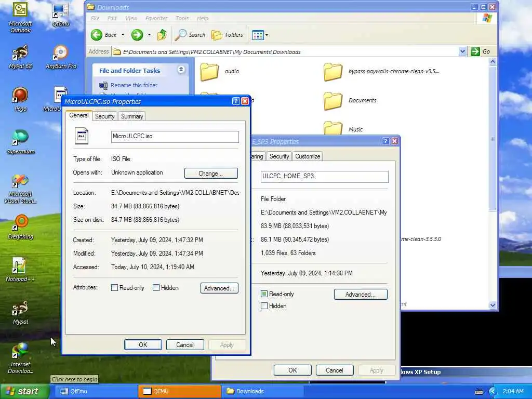Viewport: 532px width, 399px height.
Task: Open the Forward button history dropdown
Action: point(149,35)
